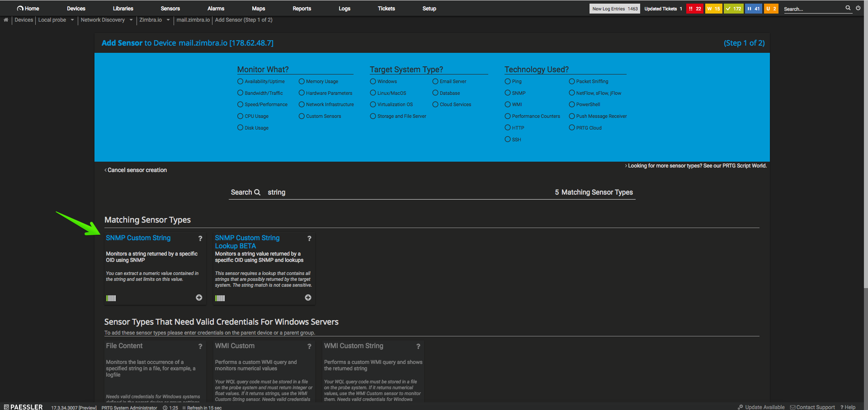
Task: Open help for SNMP Custom String sensor
Action: click(x=200, y=238)
